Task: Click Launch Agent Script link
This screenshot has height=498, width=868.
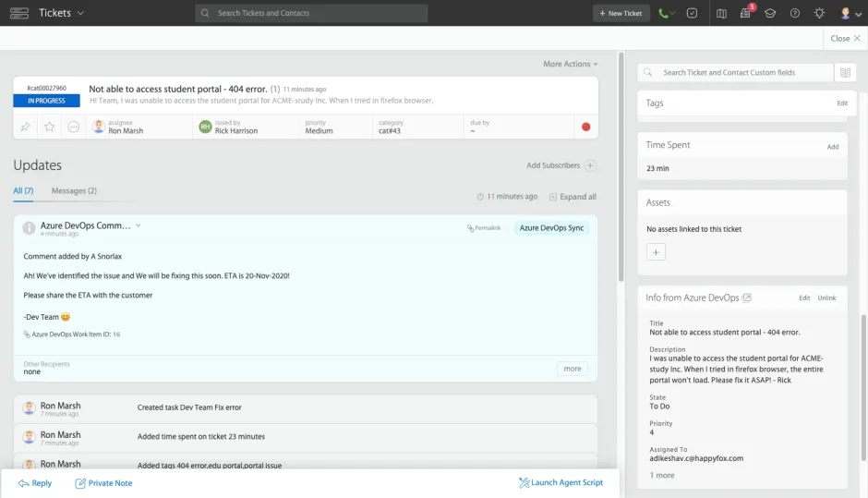Action: click(x=561, y=482)
